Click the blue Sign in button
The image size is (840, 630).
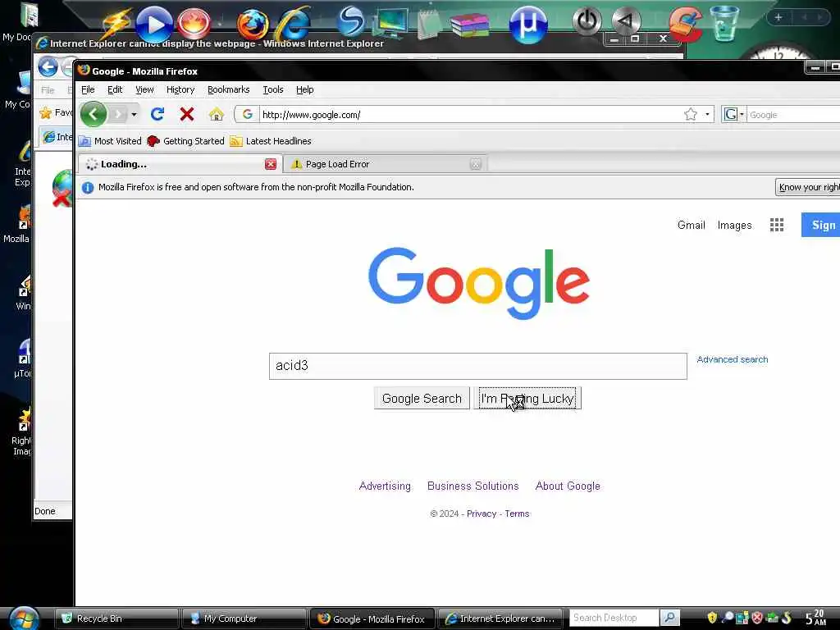tap(820, 225)
